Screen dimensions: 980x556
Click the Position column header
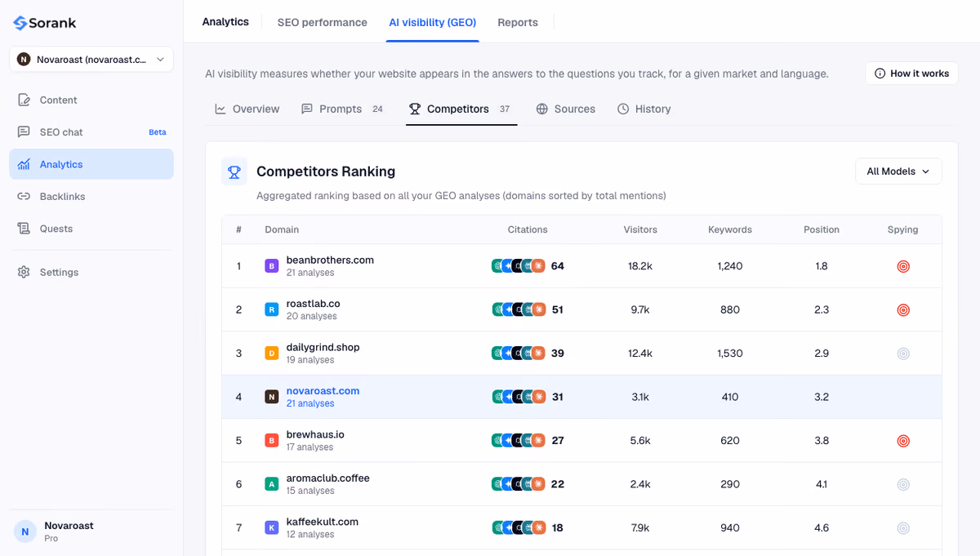822,229
